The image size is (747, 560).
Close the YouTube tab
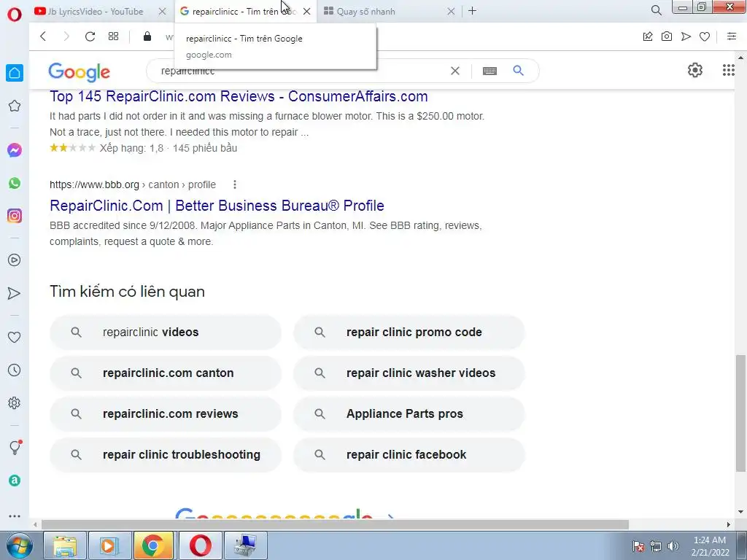(x=162, y=11)
